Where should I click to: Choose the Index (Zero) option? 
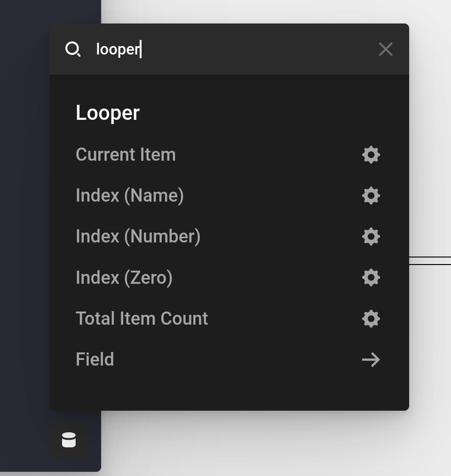[124, 277]
